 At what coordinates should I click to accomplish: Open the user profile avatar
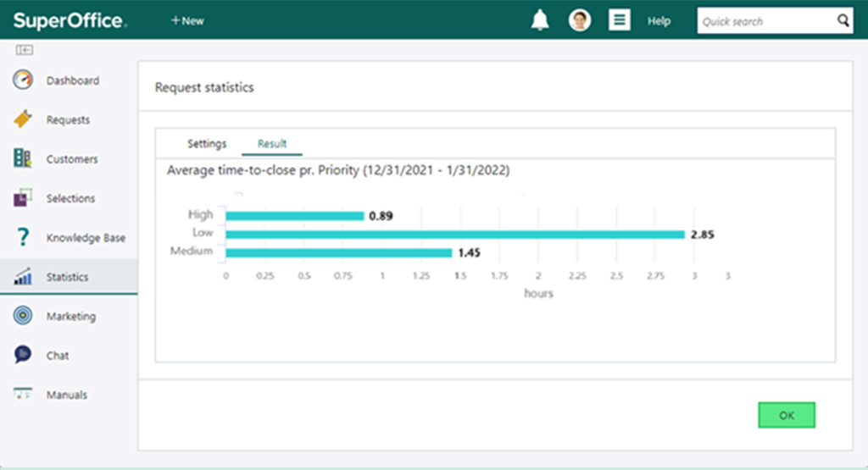point(580,20)
